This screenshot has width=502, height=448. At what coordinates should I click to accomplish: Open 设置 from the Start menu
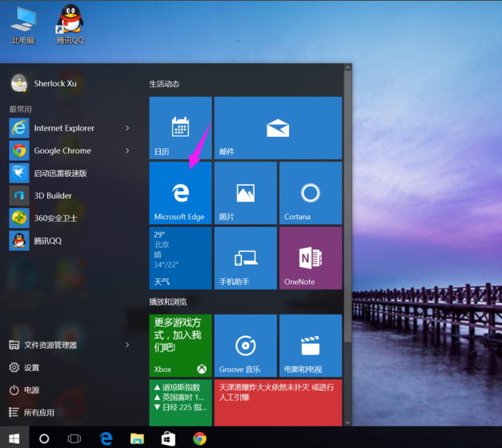[31, 367]
